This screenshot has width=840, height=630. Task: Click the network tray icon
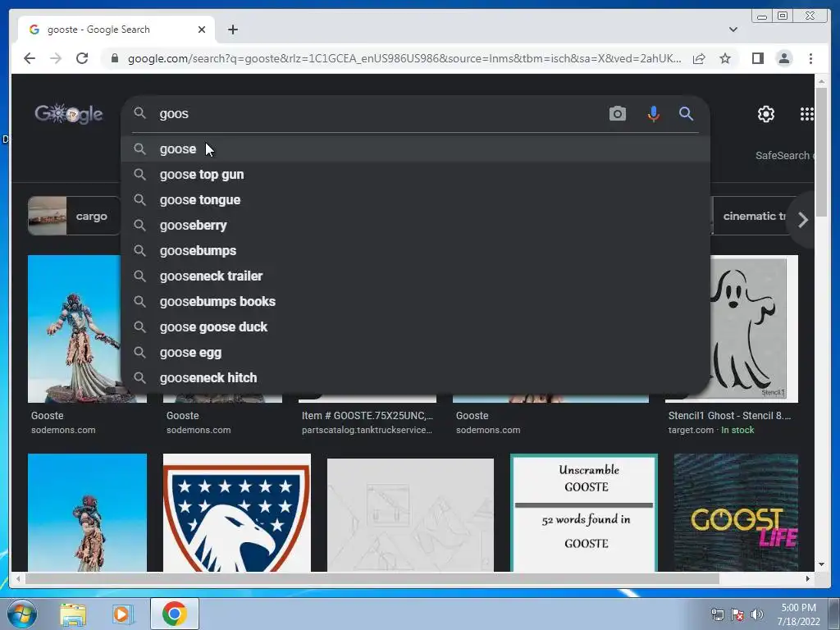717,614
